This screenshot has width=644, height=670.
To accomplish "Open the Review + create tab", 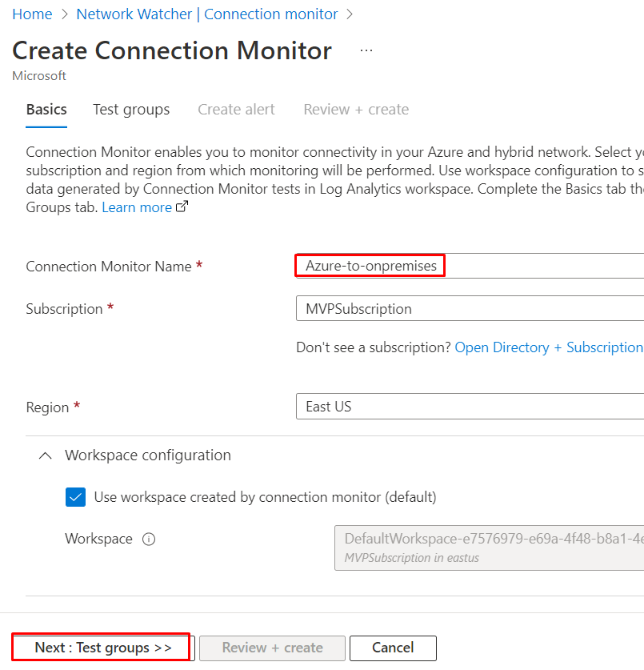I will (355, 110).
